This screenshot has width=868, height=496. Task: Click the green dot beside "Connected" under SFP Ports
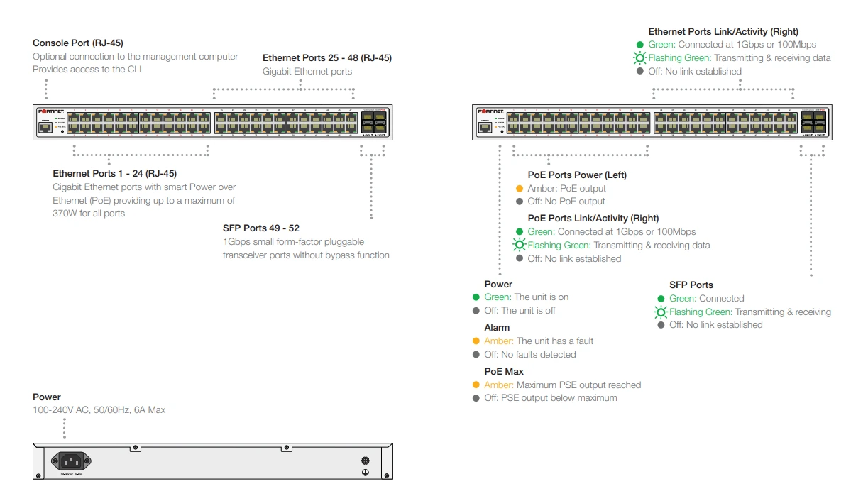tap(661, 299)
